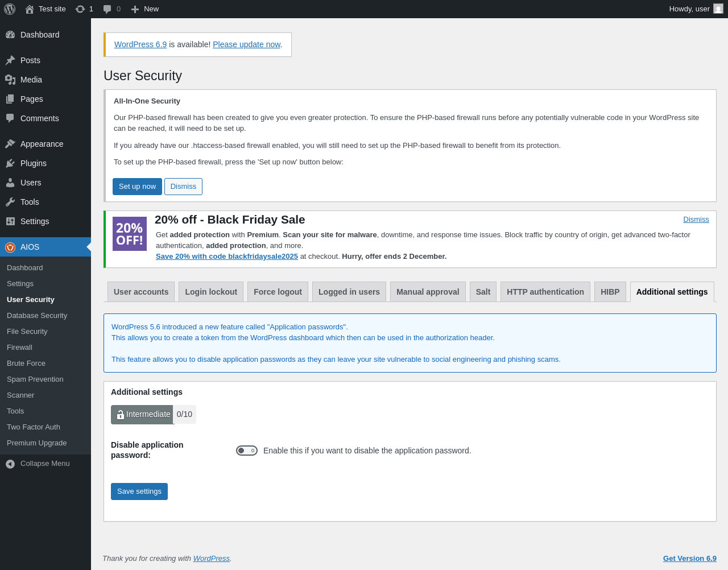Click the Tools wrench icon

[x=10, y=202]
